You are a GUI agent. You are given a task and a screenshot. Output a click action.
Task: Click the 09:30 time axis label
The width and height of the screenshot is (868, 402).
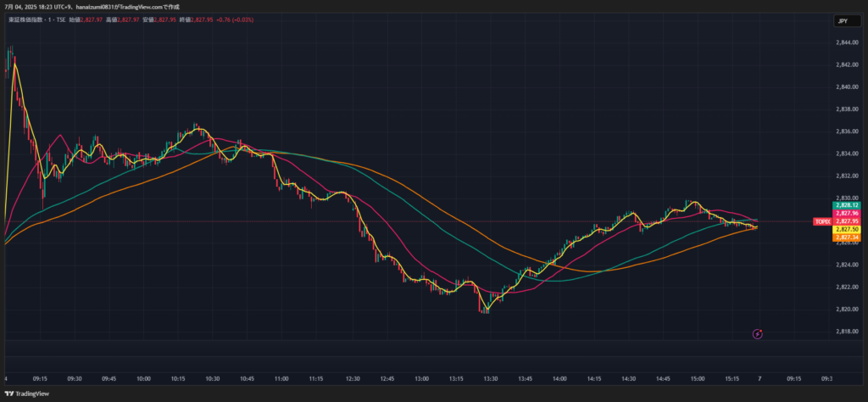pos(75,379)
